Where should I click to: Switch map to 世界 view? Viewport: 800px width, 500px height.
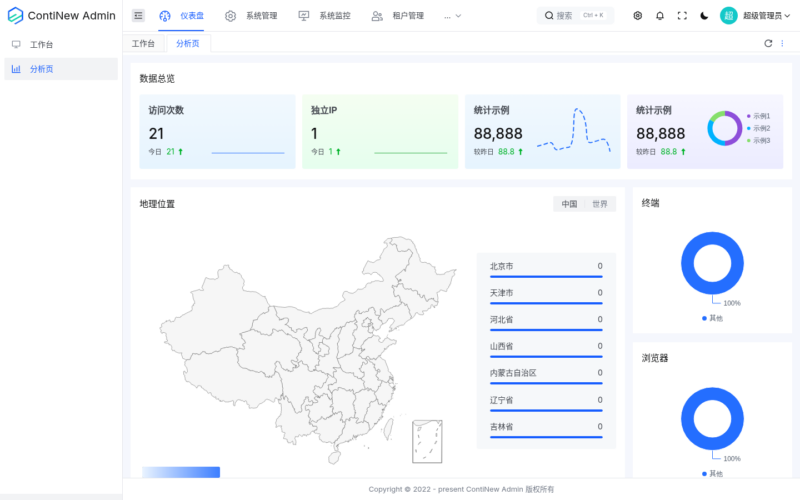tap(599, 204)
